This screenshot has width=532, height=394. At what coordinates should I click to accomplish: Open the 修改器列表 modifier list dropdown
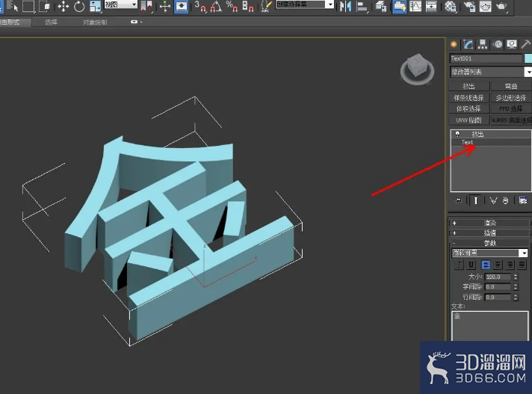(x=490, y=72)
